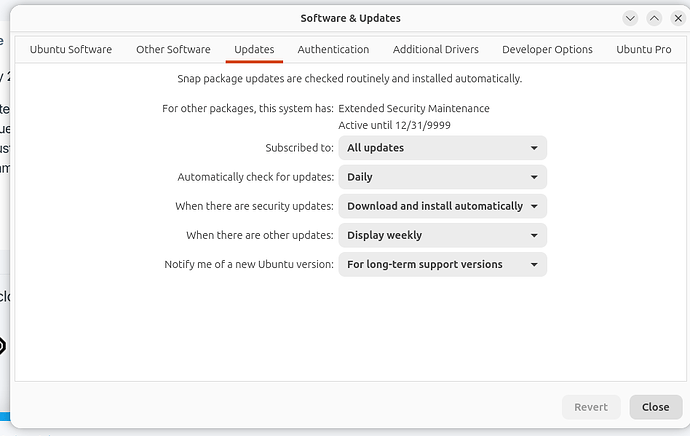Open the Other Software tab

[x=173, y=49]
